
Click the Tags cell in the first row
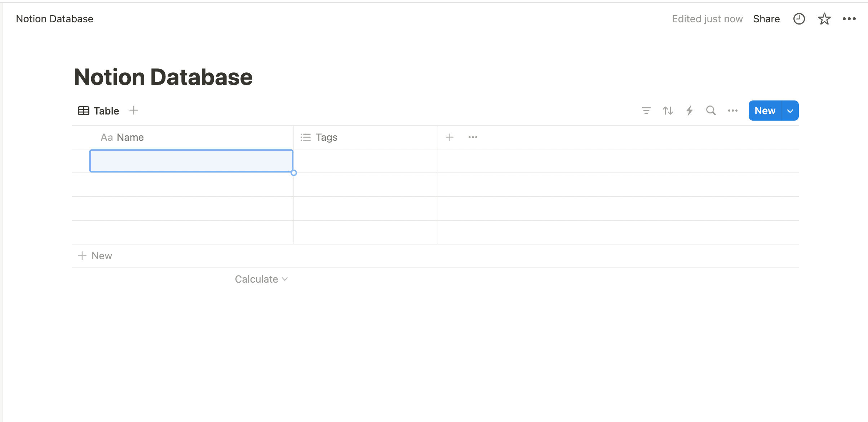point(366,161)
